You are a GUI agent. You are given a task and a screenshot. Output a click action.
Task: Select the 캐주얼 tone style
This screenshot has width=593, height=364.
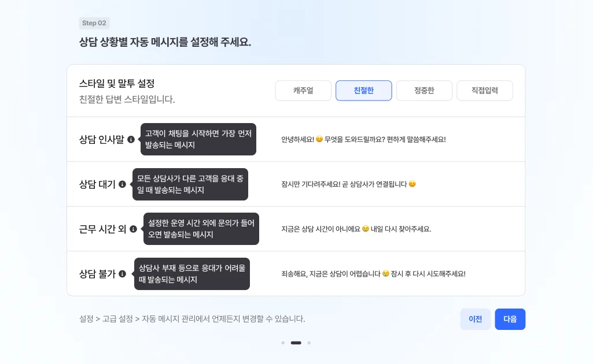click(x=303, y=90)
